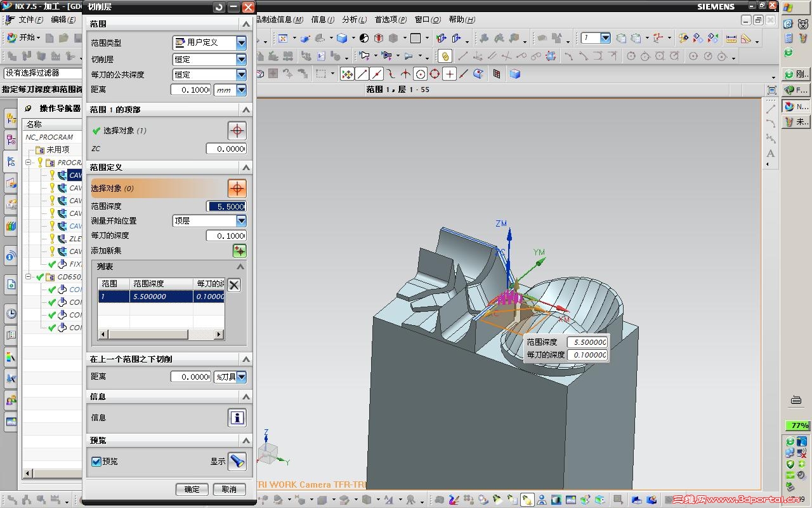Open the clock history tab in resource bar
This screenshot has width=812, height=508.
[11, 314]
